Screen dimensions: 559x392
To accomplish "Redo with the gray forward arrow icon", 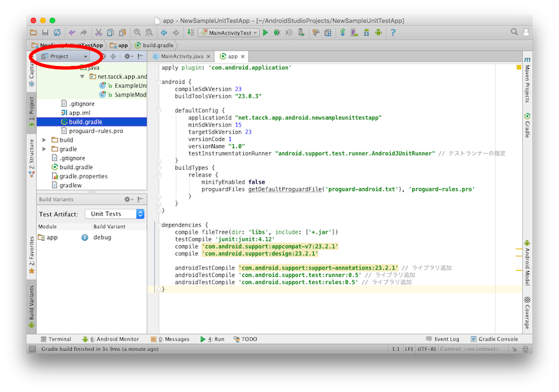I will point(84,32).
